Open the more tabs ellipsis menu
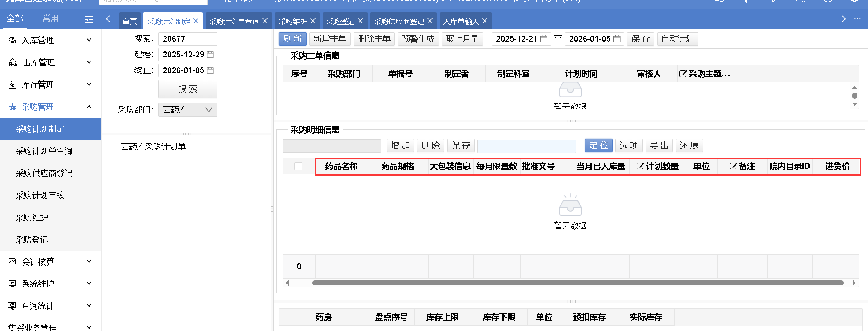The height and width of the screenshot is (331, 868). (x=857, y=19)
